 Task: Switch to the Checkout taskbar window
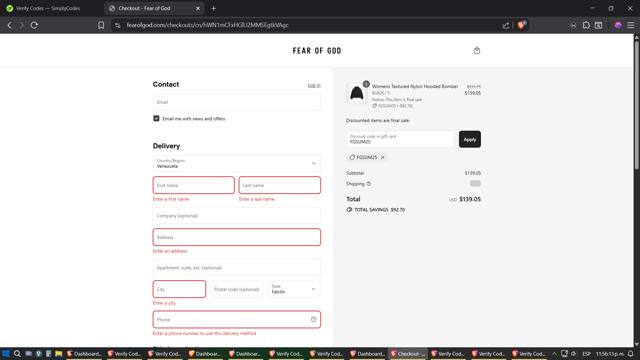[x=407, y=354]
